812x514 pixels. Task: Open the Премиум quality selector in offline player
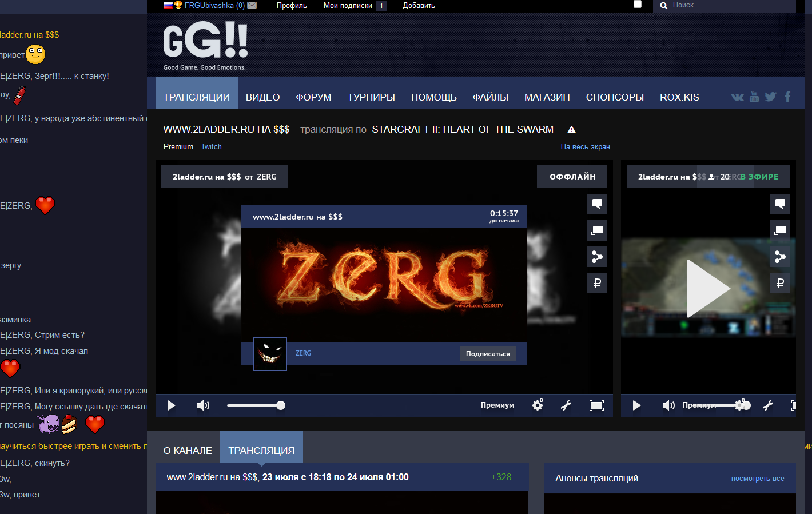click(x=497, y=405)
